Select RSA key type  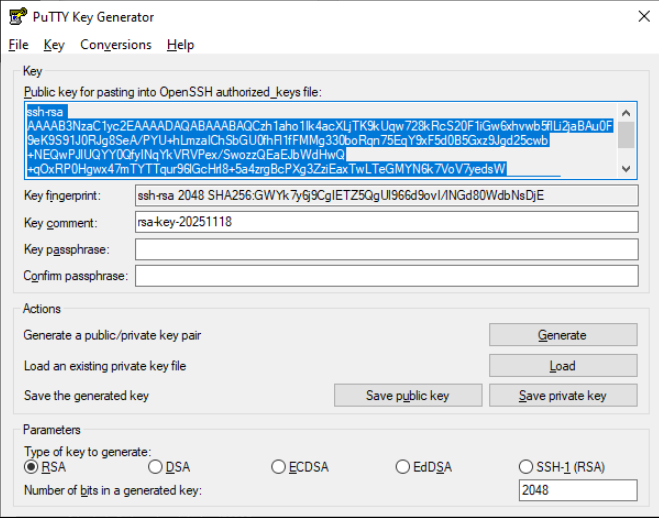31,467
